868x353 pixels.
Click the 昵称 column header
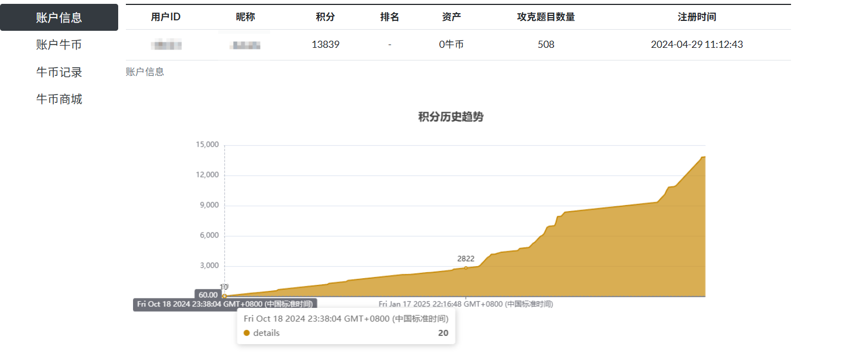tap(245, 17)
